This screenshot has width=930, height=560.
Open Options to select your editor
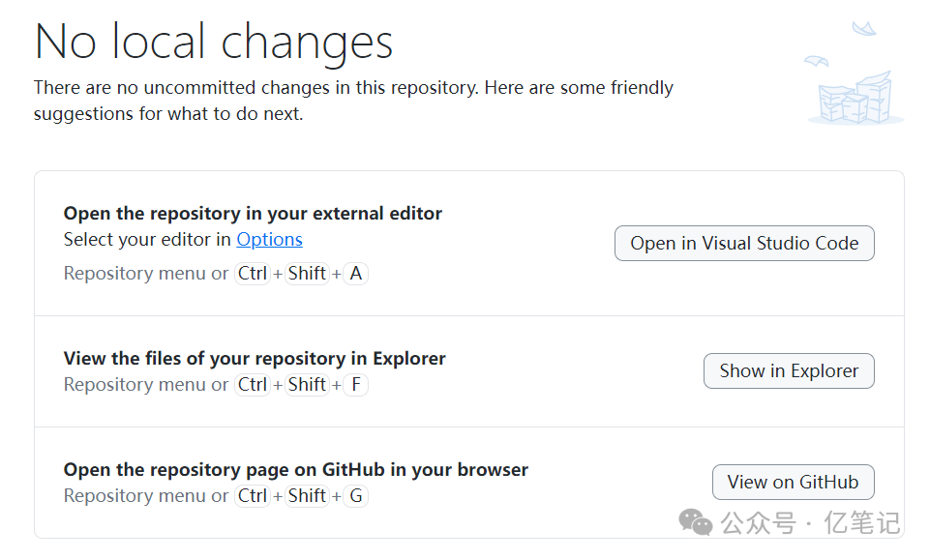(x=269, y=239)
